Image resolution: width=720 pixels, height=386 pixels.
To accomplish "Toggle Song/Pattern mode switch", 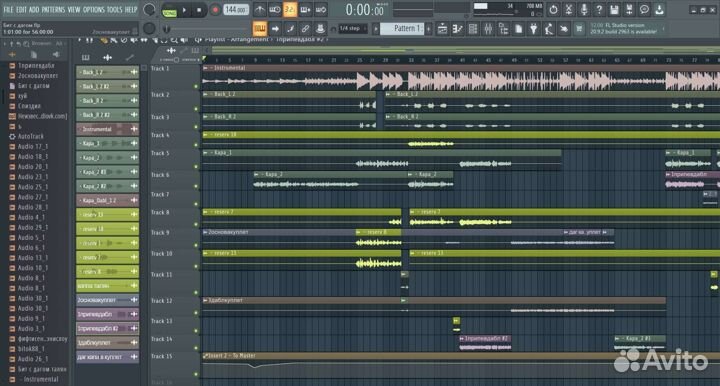I will [x=169, y=10].
